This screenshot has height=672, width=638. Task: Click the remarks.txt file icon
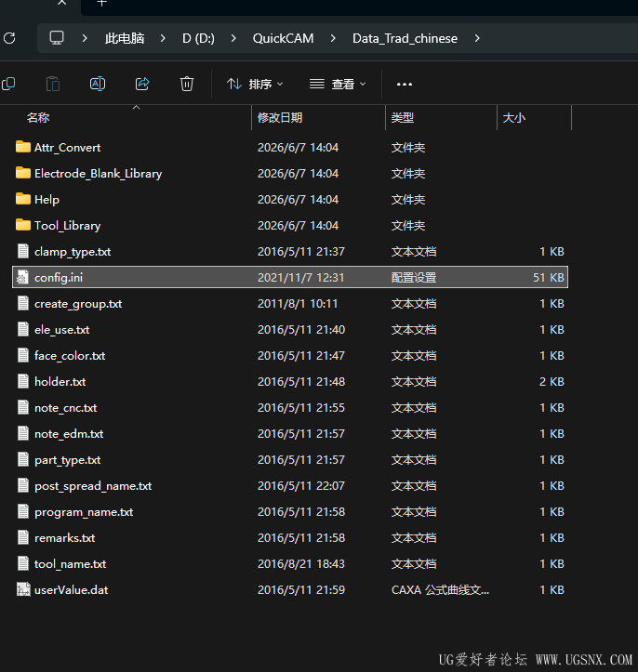pyautogui.click(x=23, y=537)
